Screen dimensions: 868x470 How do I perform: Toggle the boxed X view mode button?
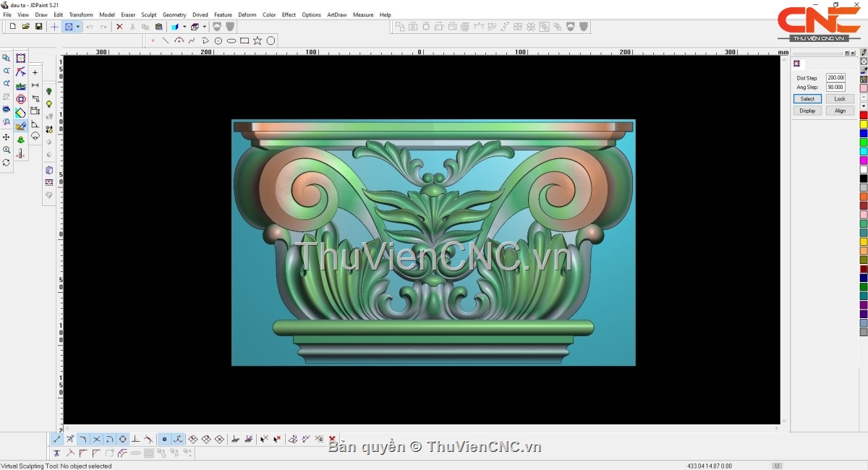click(69, 27)
